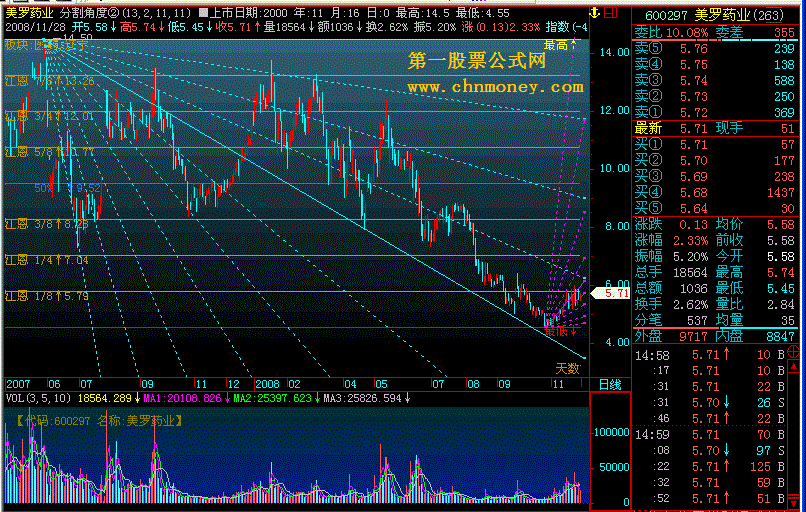806x512 pixels.
Task: Click the 2007 year label on time axis
Action: 18,384
